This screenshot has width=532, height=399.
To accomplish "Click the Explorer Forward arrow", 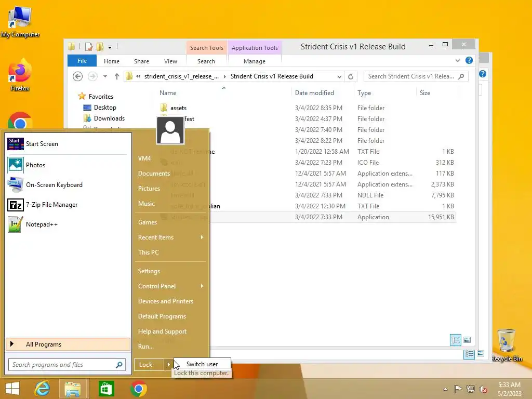I will coord(92,76).
